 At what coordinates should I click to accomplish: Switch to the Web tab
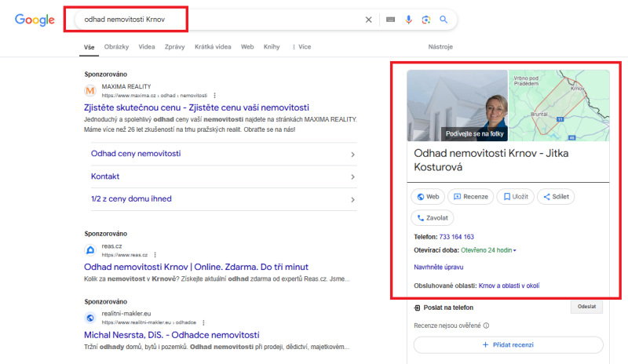click(x=247, y=47)
